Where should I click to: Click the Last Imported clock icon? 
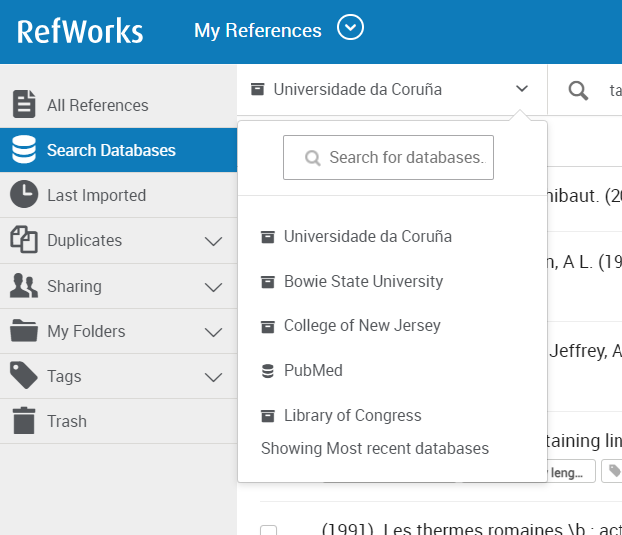point(24,195)
